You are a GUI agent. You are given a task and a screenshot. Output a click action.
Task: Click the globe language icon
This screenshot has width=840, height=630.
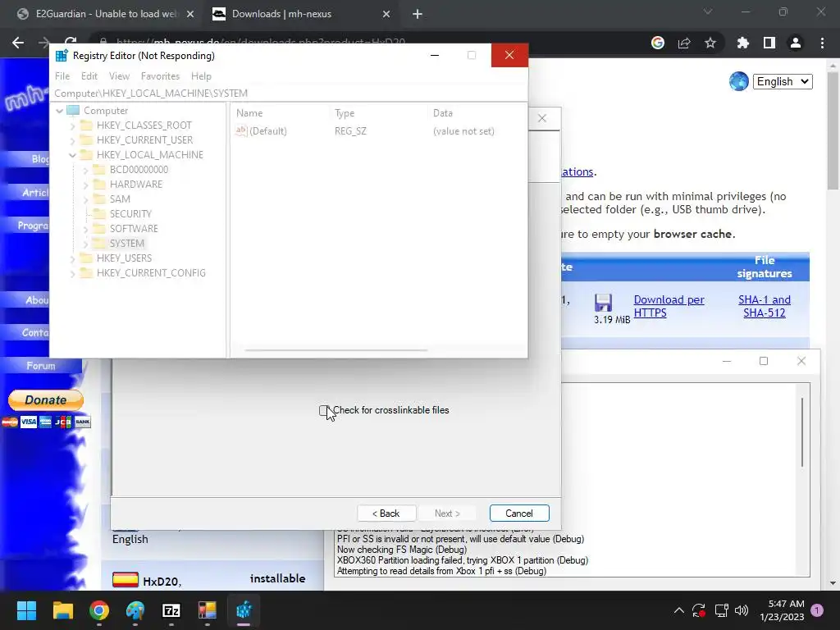[x=739, y=81]
